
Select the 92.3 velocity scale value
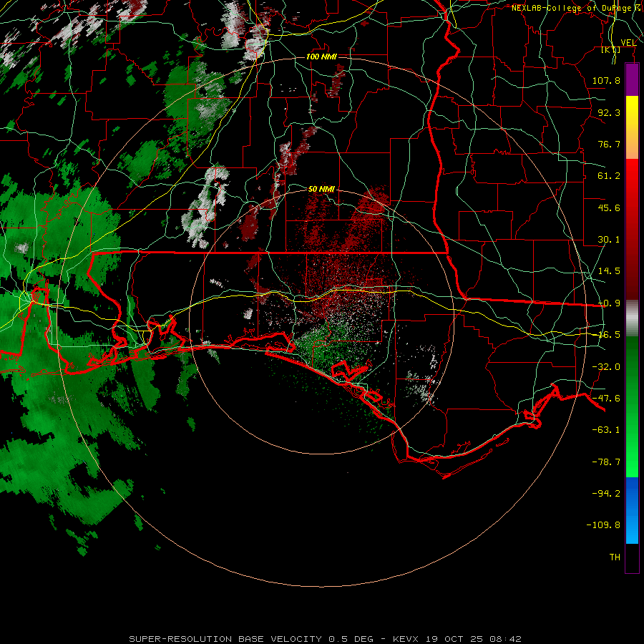[x=609, y=112]
